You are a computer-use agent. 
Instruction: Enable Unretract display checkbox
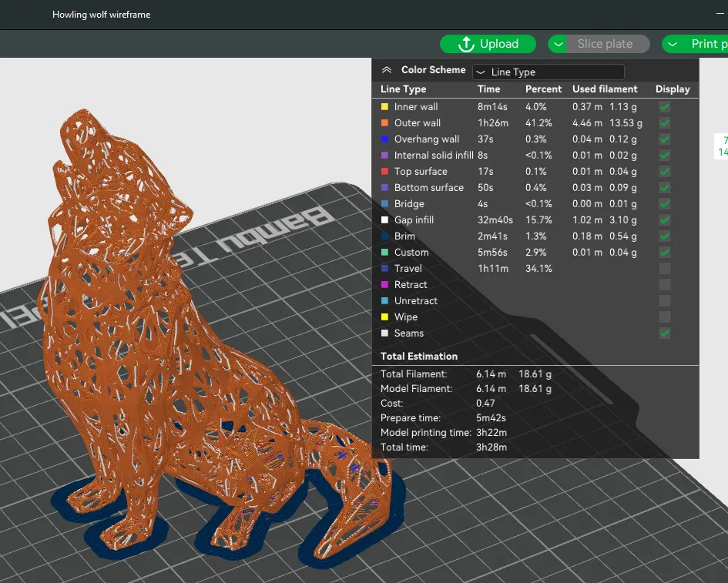(665, 301)
